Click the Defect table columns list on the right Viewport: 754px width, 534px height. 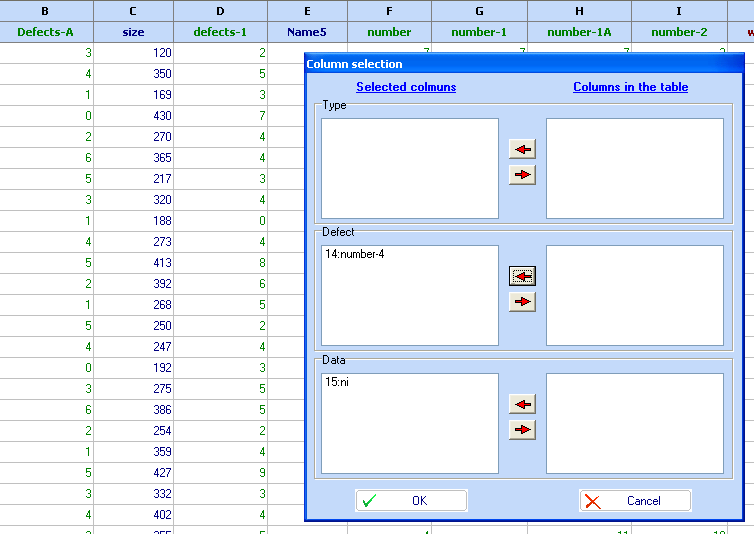click(634, 295)
